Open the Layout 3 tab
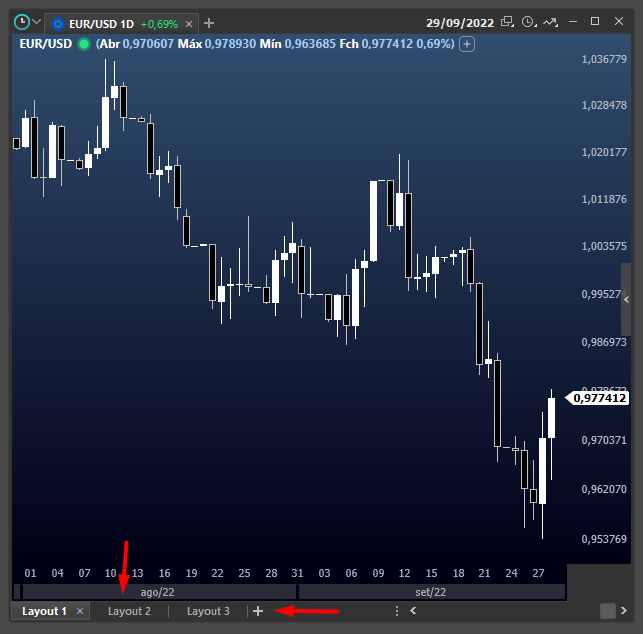Screen dimensions: 643x634 [208, 611]
